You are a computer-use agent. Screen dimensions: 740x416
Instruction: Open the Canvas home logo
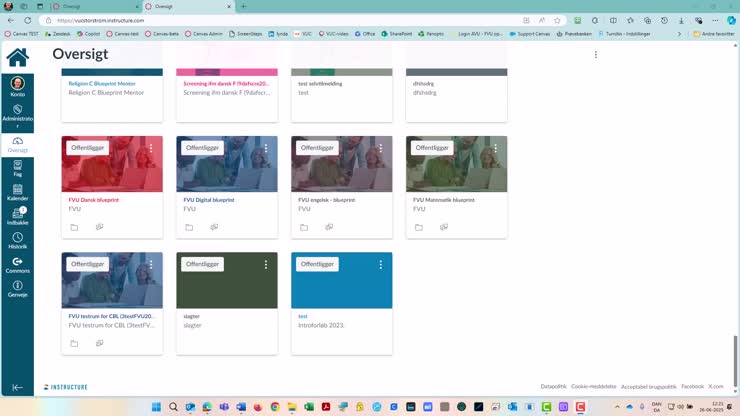pyautogui.click(x=17, y=57)
